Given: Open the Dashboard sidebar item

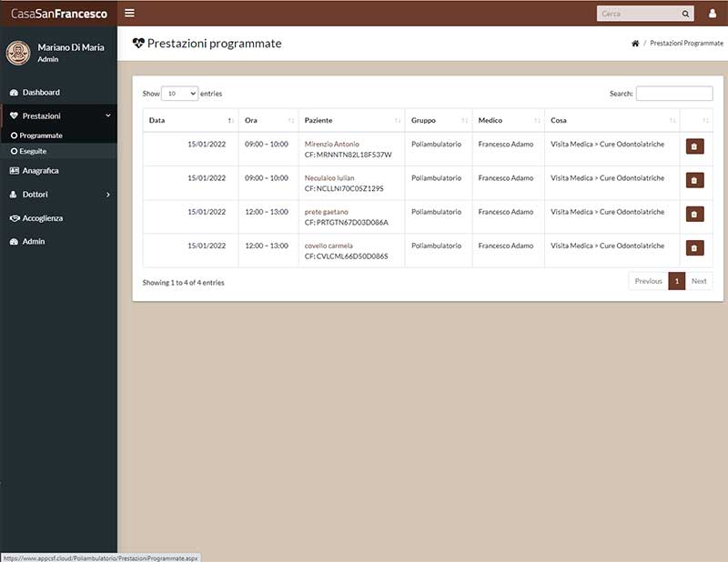Looking at the screenshot, I should coord(58,93).
